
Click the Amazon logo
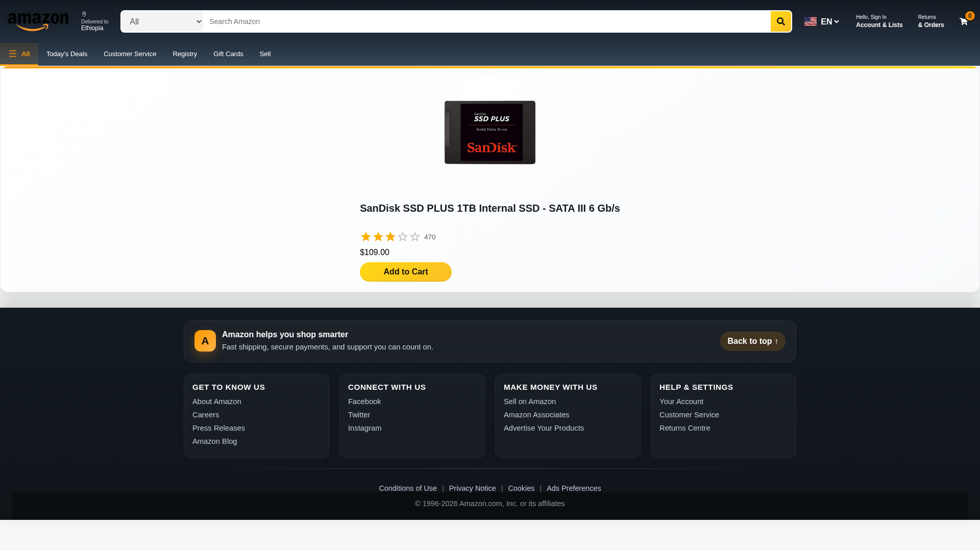[x=38, y=21]
